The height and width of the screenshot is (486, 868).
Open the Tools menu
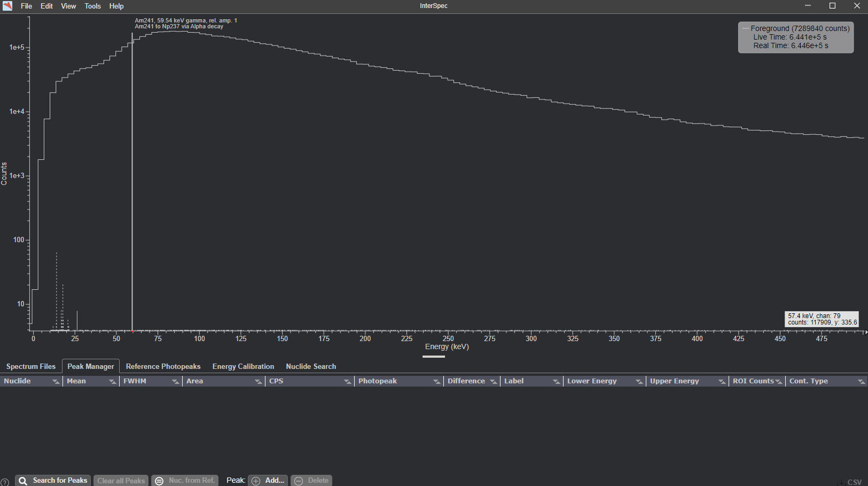point(92,6)
